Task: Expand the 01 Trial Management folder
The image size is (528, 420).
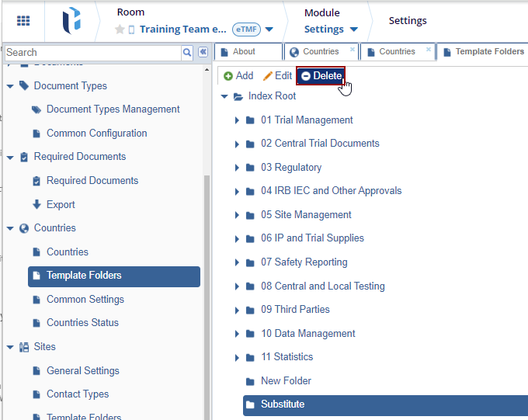Action: pos(237,120)
